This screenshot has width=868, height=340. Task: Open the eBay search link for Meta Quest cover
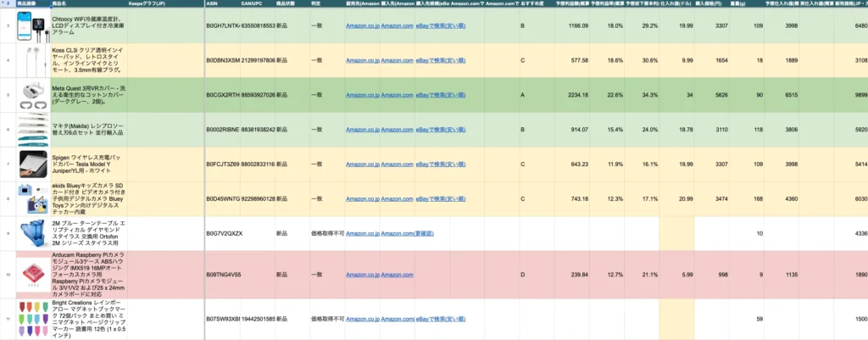point(441,95)
